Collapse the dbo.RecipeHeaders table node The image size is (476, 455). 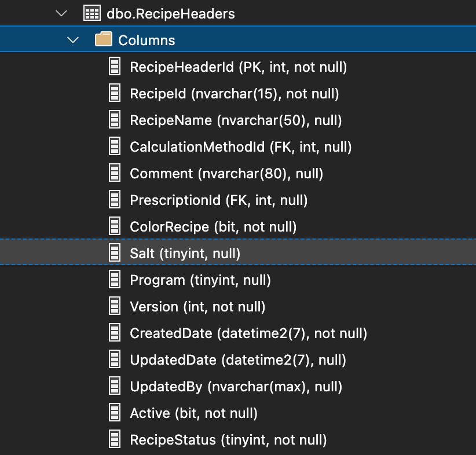61,13
